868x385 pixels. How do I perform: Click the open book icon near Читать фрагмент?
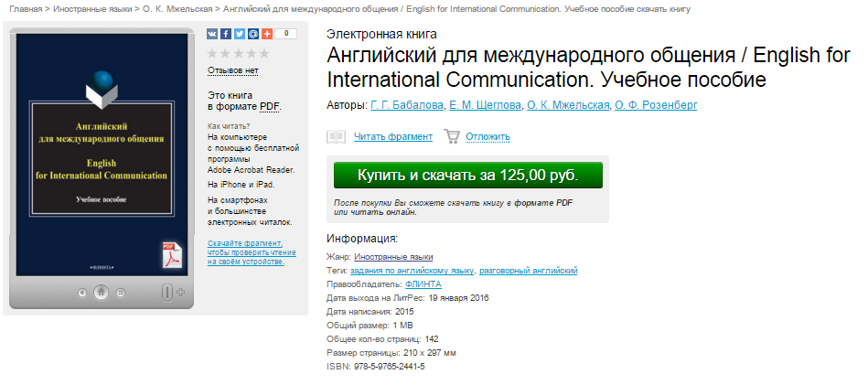coord(336,136)
